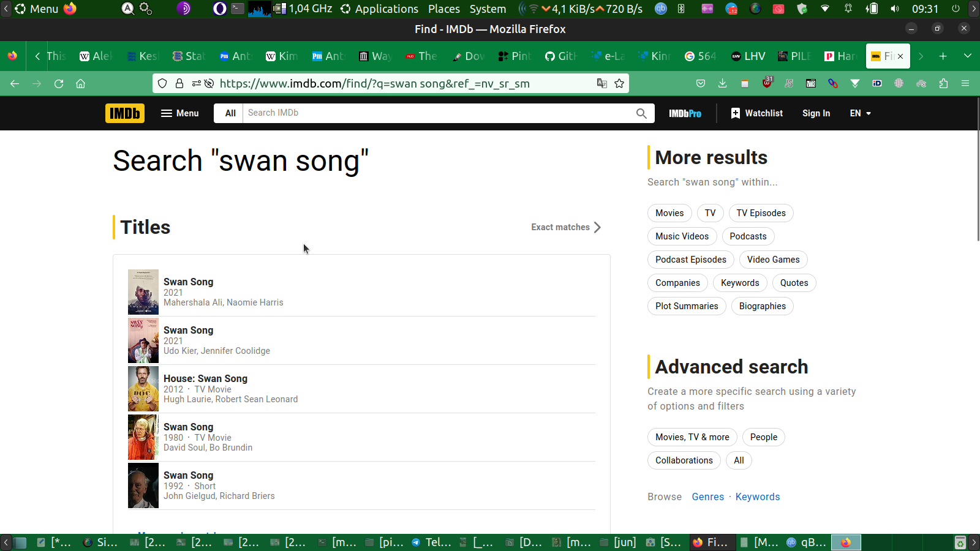Screen dimensions: 980x551
Task: Filter results by Music Videos
Action: coord(682,236)
